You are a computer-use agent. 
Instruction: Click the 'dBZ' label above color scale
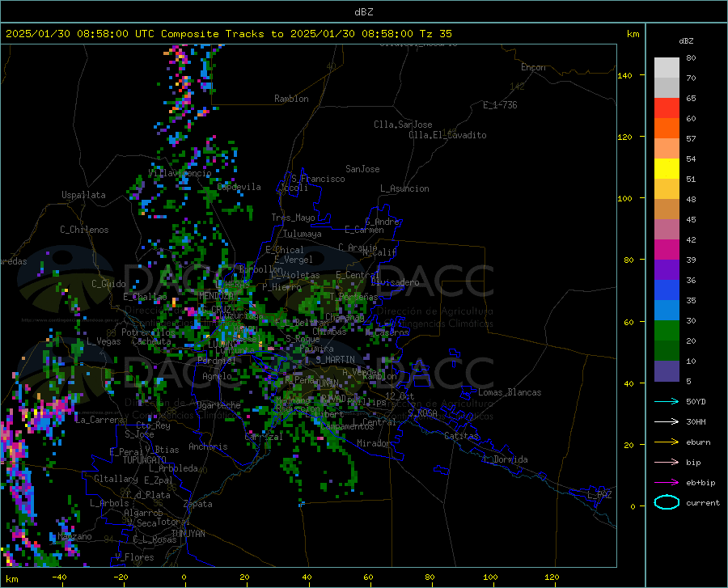click(x=686, y=40)
